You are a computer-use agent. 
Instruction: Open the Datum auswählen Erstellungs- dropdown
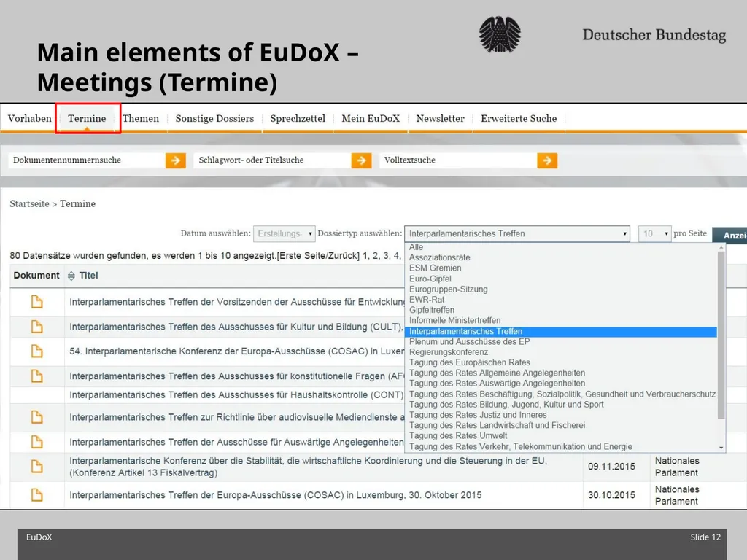(284, 233)
